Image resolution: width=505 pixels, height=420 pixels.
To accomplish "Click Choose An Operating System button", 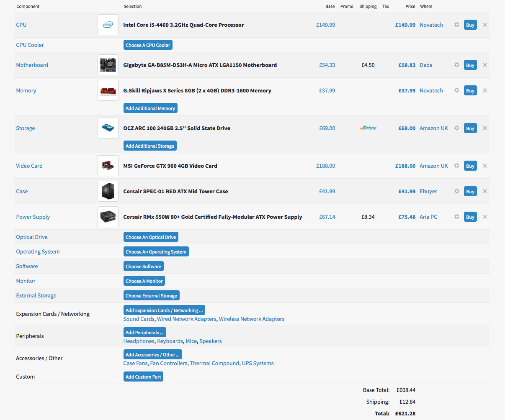I will (156, 252).
